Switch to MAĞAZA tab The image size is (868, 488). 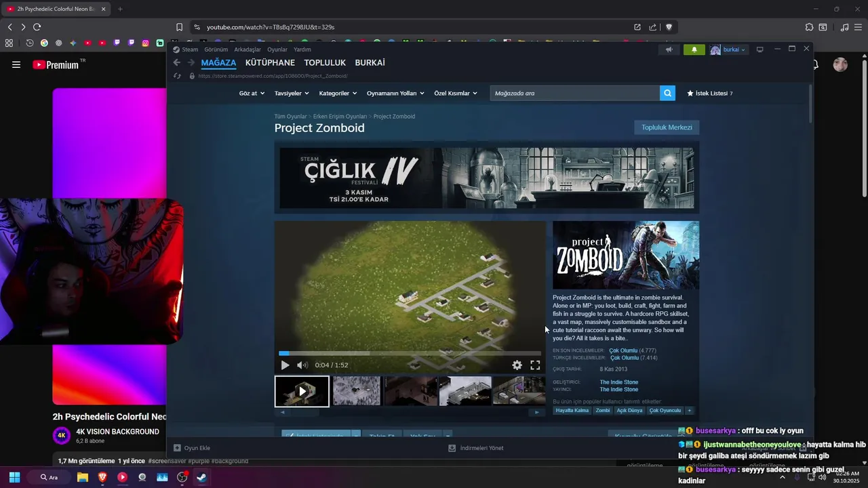pyautogui.click(x=218, y=62)
